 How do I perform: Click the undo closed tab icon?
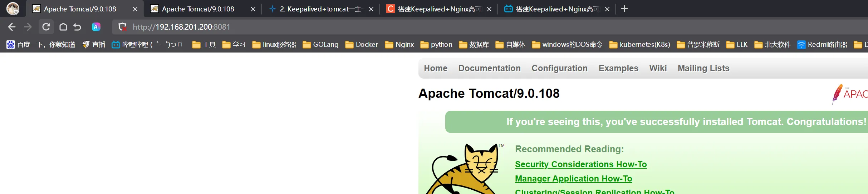coord(77,27)
